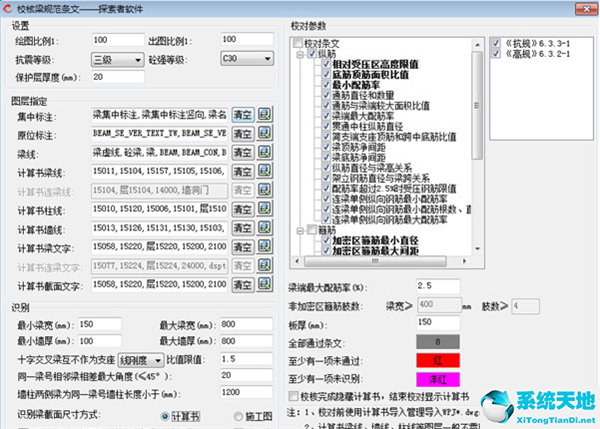Pick red swatch for 至少有一项未通过
This screenshot has width=600, height=429.
point(438,360)
